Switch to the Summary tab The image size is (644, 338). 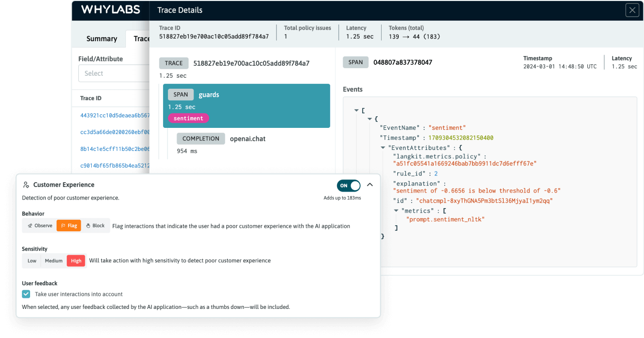[101, 39]
